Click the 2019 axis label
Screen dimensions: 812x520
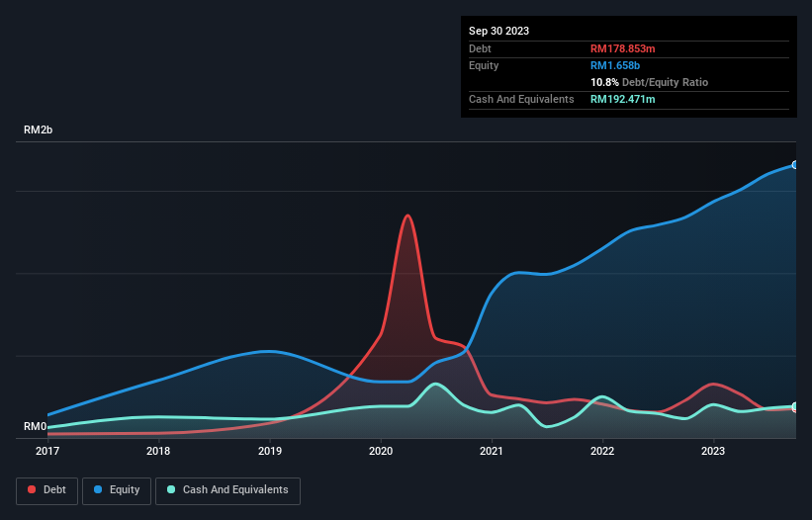point(270,451)
